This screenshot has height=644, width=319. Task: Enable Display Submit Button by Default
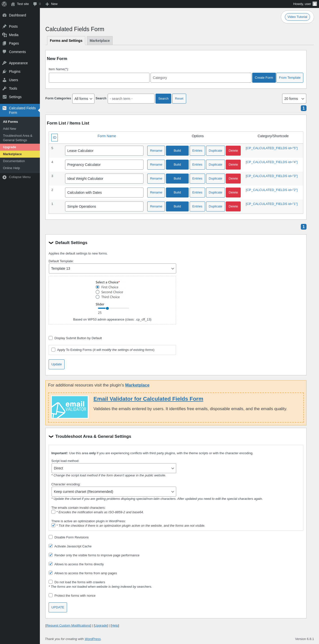click(x=51, y=338)
